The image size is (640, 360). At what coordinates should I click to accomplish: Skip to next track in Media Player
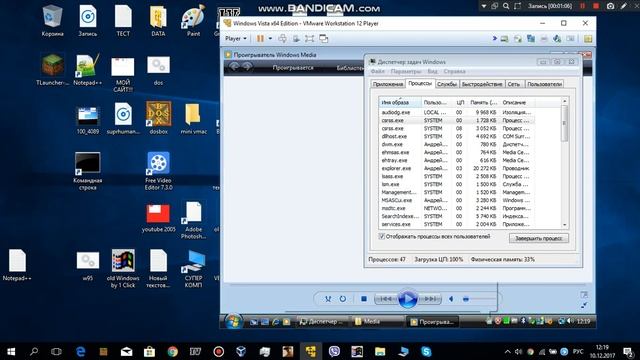[x=430, y=299]
